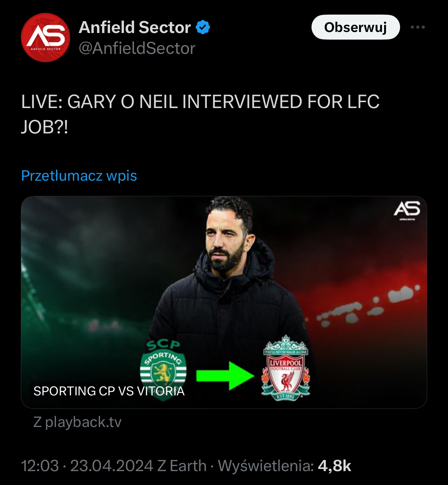Open the Z playback.tv source link
This screenshot has height=485, width=448.
(77, 422)
